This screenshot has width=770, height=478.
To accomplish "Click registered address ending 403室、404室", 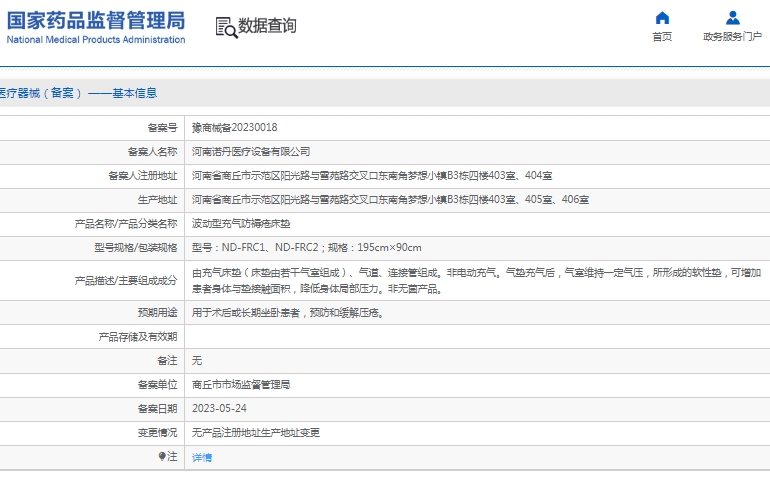I will [372, 176].
